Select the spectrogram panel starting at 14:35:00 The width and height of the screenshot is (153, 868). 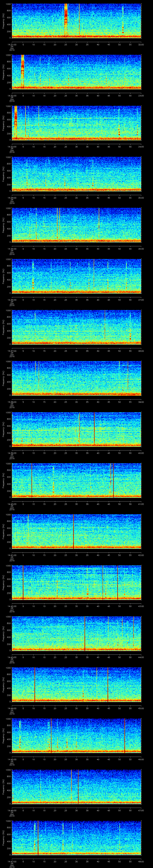[76, 225]
